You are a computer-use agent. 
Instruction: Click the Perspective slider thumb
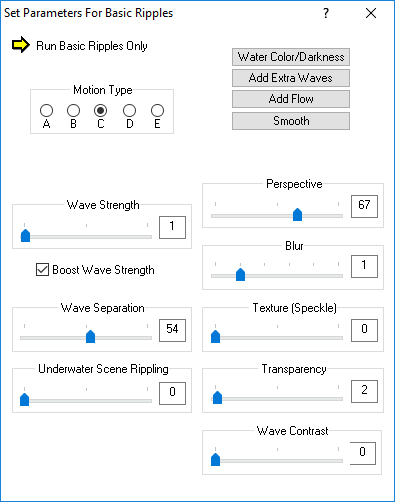pos(297,214)
